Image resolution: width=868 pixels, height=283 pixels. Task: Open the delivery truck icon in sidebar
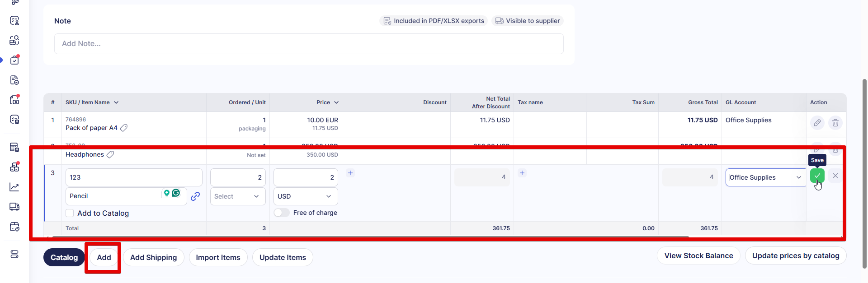(x=14, y=207)
